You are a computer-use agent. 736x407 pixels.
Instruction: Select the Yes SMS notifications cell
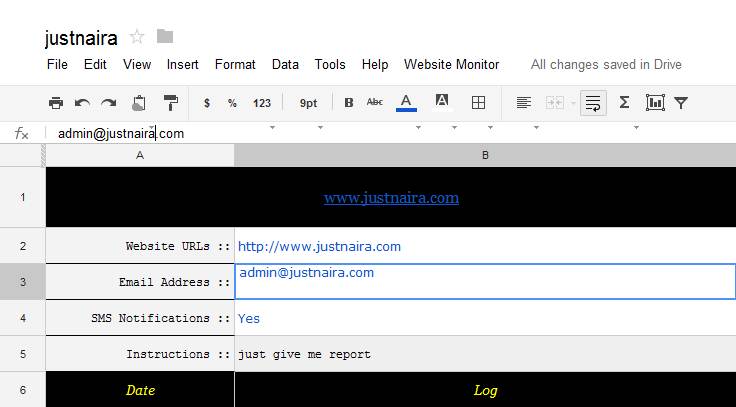pos(485,318)
